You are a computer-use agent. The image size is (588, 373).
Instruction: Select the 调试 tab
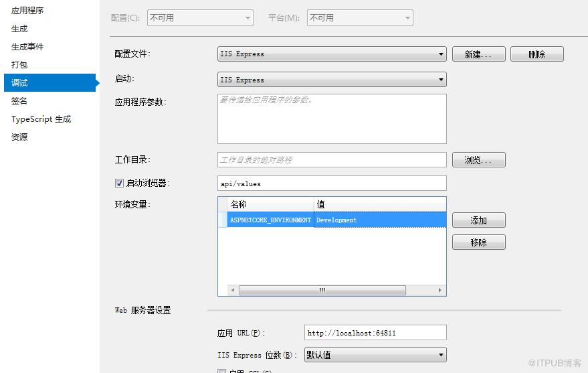[50, 82]
